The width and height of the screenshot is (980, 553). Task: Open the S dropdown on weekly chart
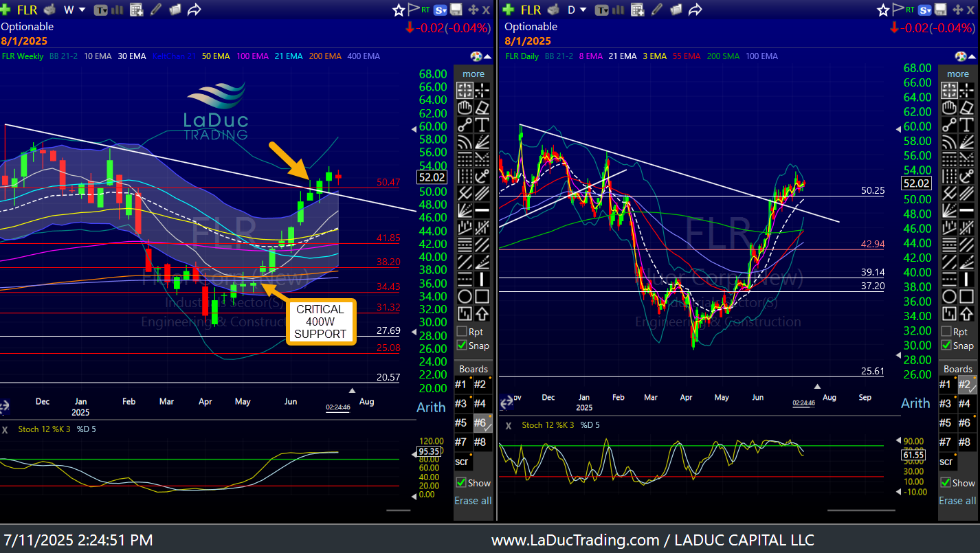coord(441,10)
